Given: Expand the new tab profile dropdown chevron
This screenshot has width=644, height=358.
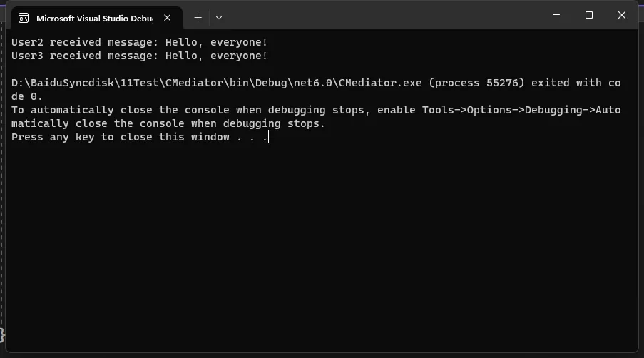Looking at the screenshot, I should [x=219, y=18].
